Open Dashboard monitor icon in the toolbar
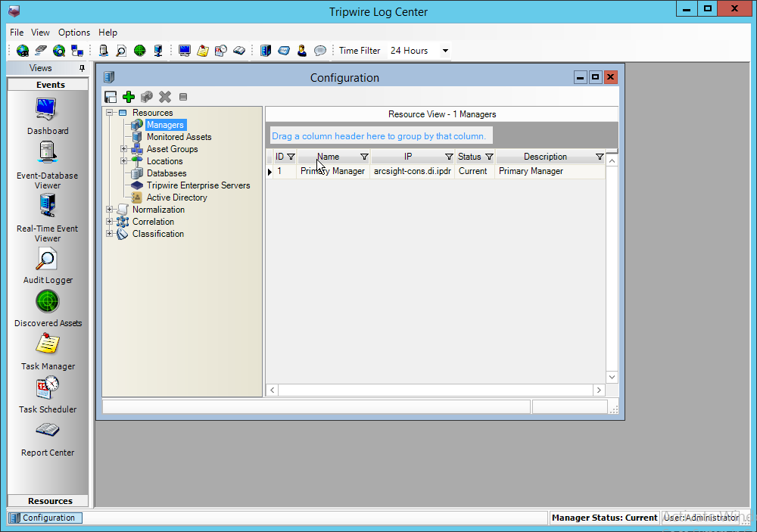 (x=185, y=50)
